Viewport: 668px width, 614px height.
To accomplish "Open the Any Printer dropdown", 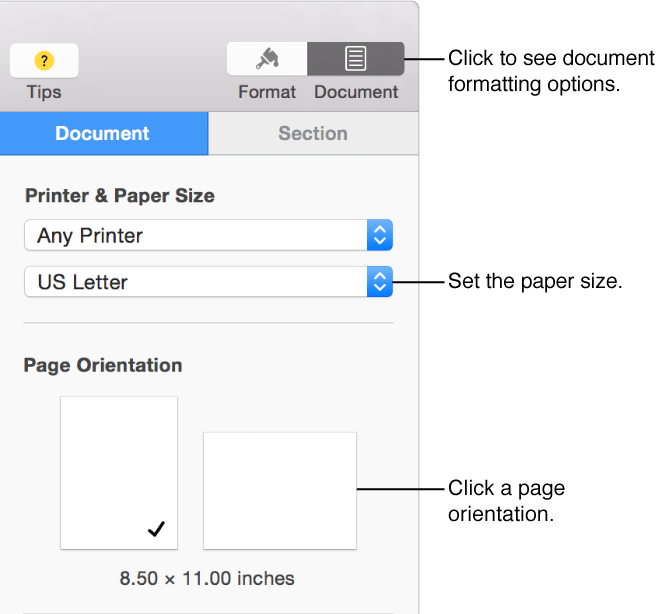I will 208,235.
